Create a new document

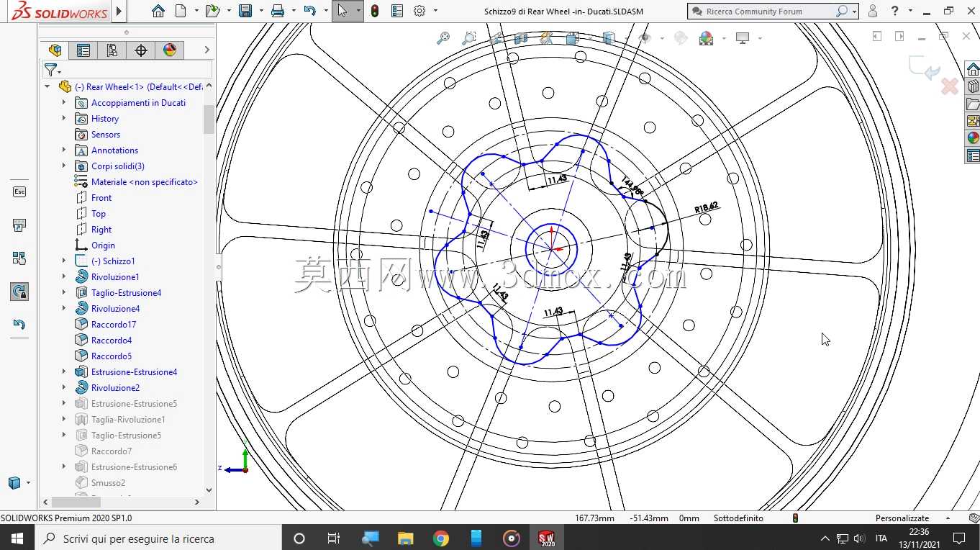pyautogui.click(x=181, y=11)
